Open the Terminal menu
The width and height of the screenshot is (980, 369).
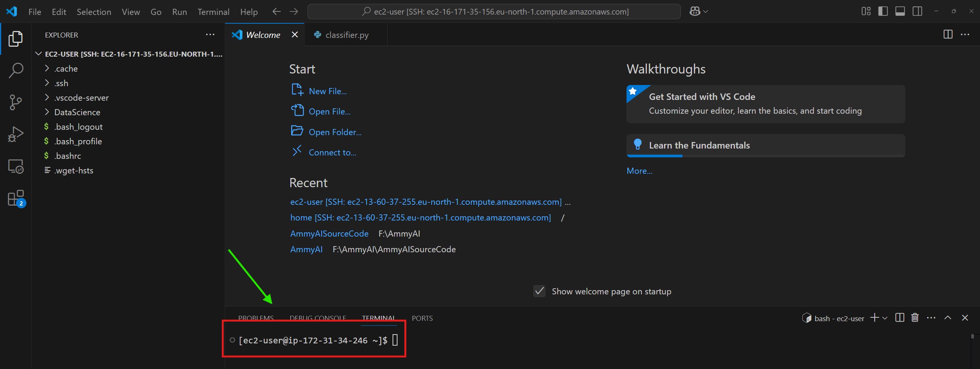coord(213,12)
